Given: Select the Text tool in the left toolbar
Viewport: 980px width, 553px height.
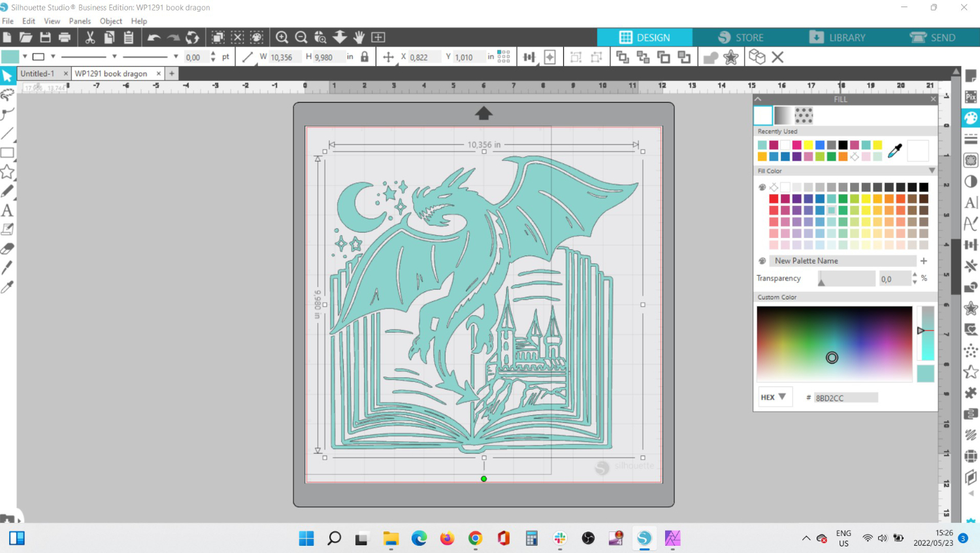Looking at the screenshot, I should [7, 210].
